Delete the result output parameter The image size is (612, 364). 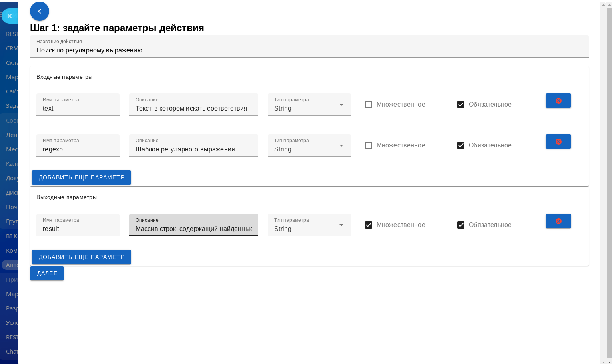click(x=558, y=221)
